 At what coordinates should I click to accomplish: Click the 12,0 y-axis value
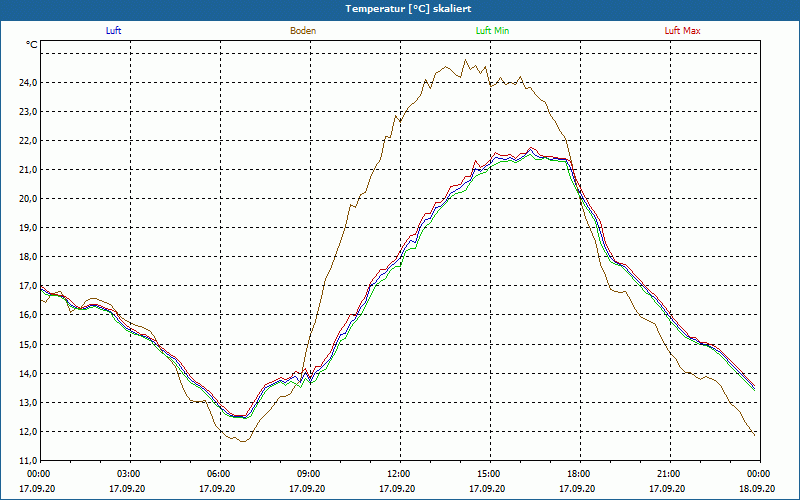click(x=29, y=432)
